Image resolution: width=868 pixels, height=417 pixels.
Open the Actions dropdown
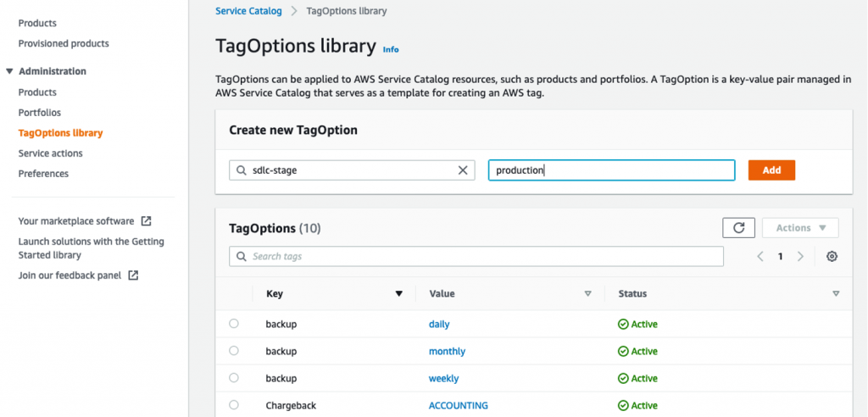click(x=800, y=228)
